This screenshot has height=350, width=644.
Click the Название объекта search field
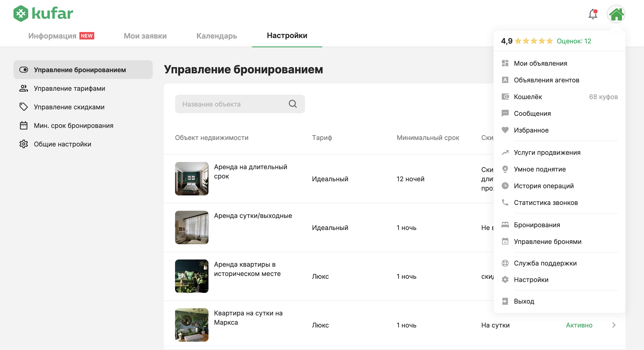click(x=240, y=104)
